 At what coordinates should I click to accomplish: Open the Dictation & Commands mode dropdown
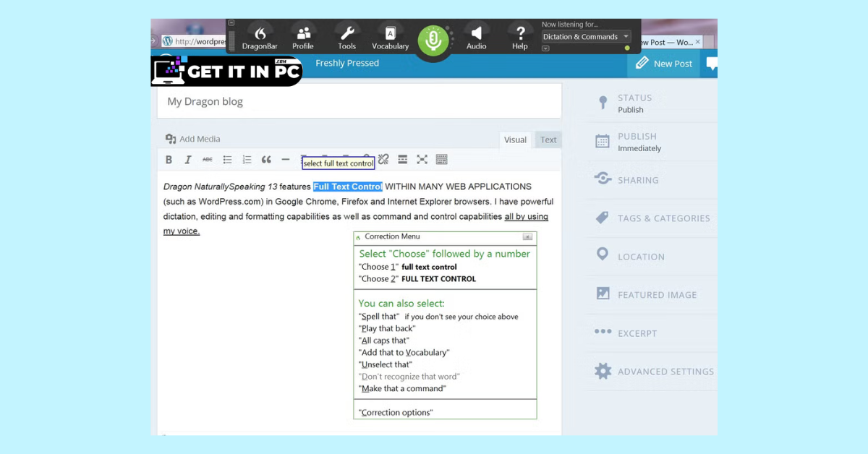pos(586,37)
